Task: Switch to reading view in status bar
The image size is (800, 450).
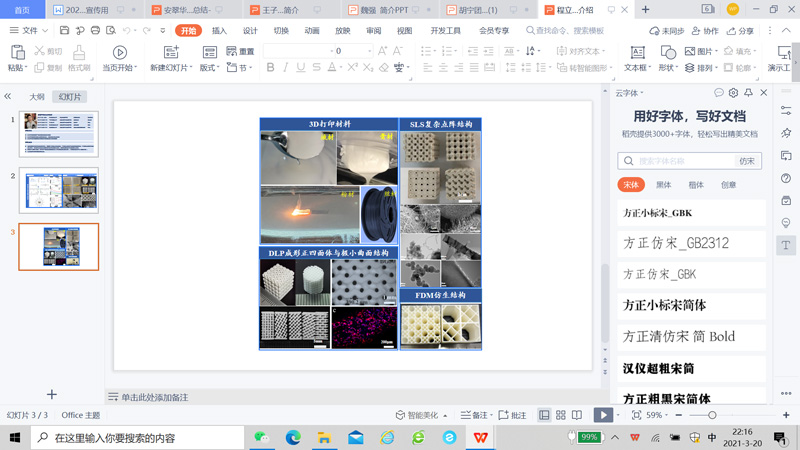Action: (x=577, y=415)
